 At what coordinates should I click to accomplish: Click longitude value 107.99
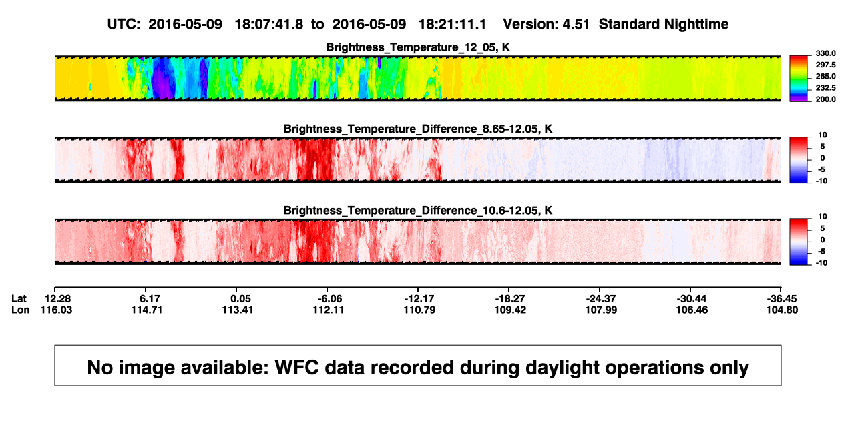click(602, 310)
